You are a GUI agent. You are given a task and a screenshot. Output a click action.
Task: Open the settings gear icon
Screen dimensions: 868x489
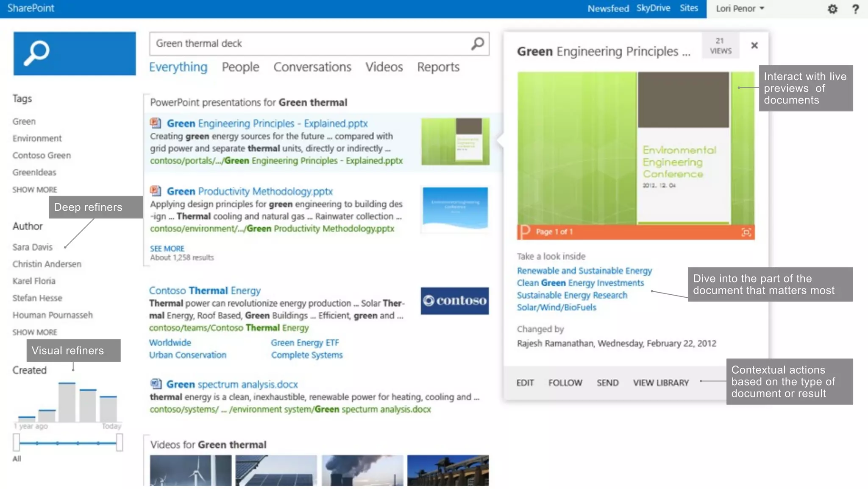(x=832, y=9)
